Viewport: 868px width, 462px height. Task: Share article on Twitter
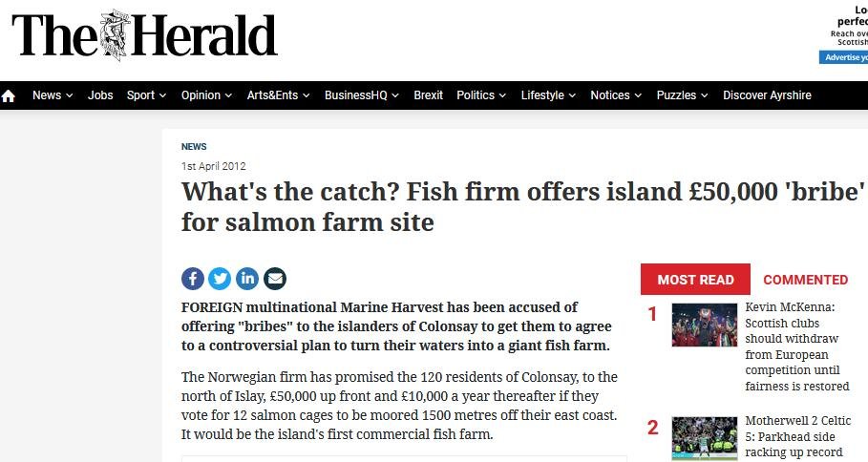coord(220,279)
